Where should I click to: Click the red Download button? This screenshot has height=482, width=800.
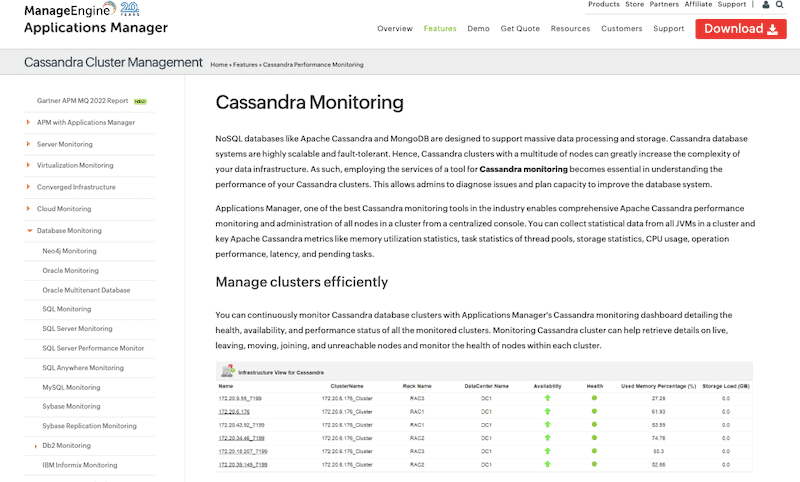click(x=741, y=29)
